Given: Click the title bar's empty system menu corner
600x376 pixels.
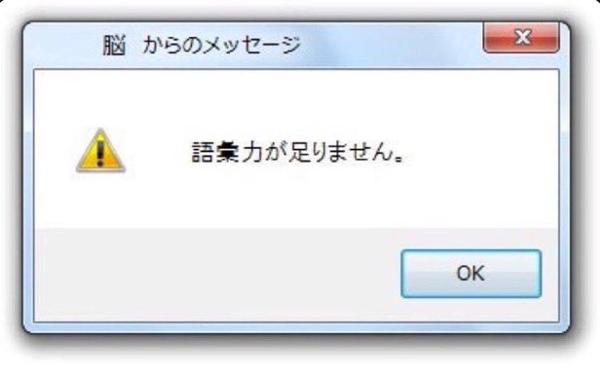Looking at the screenshot, I should pyautogui.click(x=63, y=45).
